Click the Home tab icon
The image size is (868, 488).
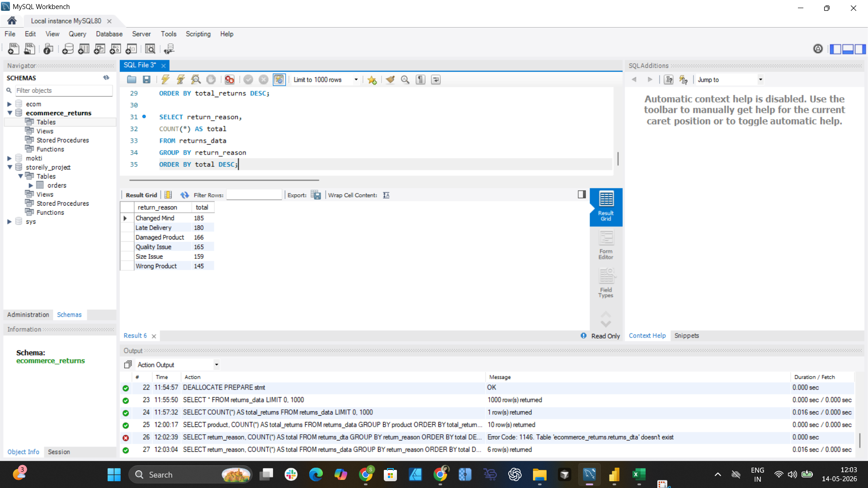click(x=12, y=20)
